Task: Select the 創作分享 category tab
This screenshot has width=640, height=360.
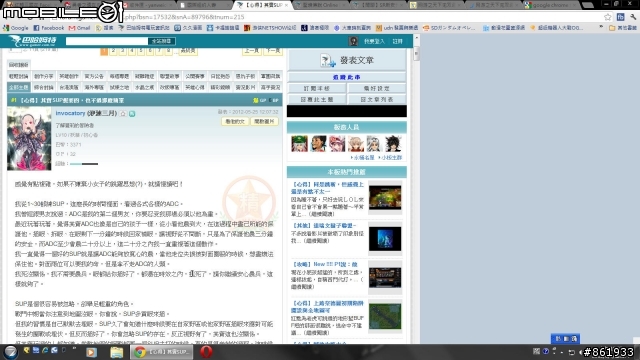Action: tap(44, 76)
